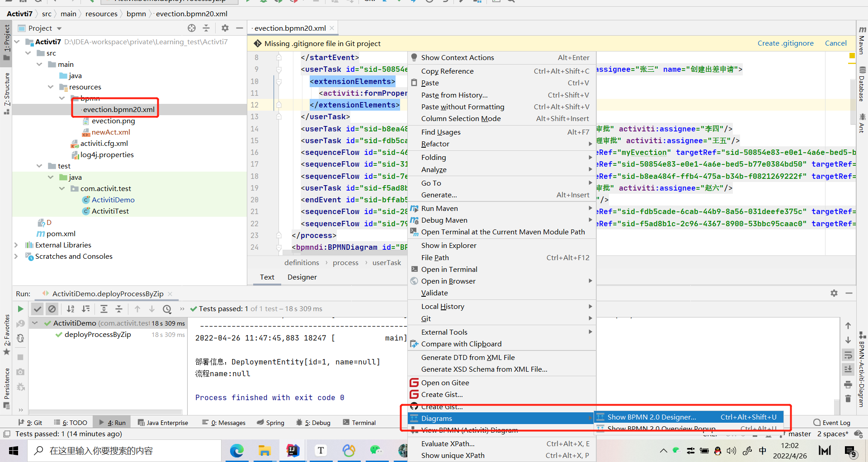The height and width of the screenshot is (462, 868).
Task: Collapse the test folder node
Action: (x=39, y=166)
